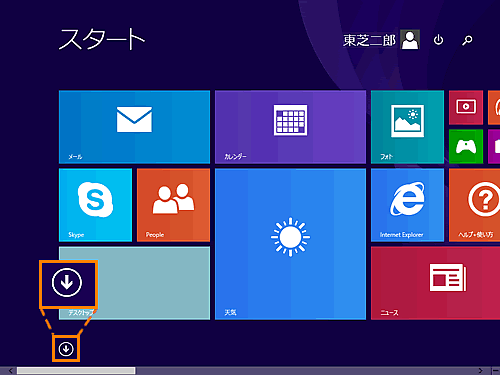Click the scrollbar left arrow

tap(11, 371)
